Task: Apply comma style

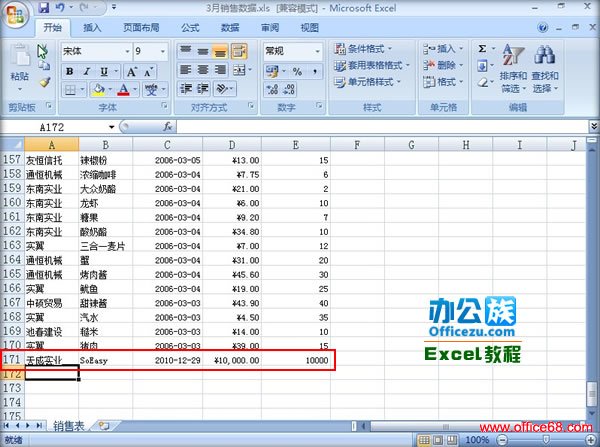Action: [315, 71]
